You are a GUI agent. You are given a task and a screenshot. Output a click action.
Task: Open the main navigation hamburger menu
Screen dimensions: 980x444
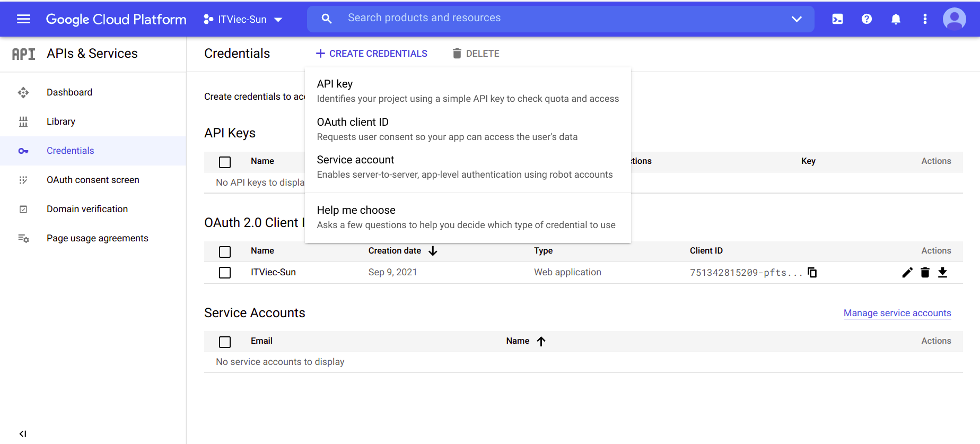pos(23,19)
